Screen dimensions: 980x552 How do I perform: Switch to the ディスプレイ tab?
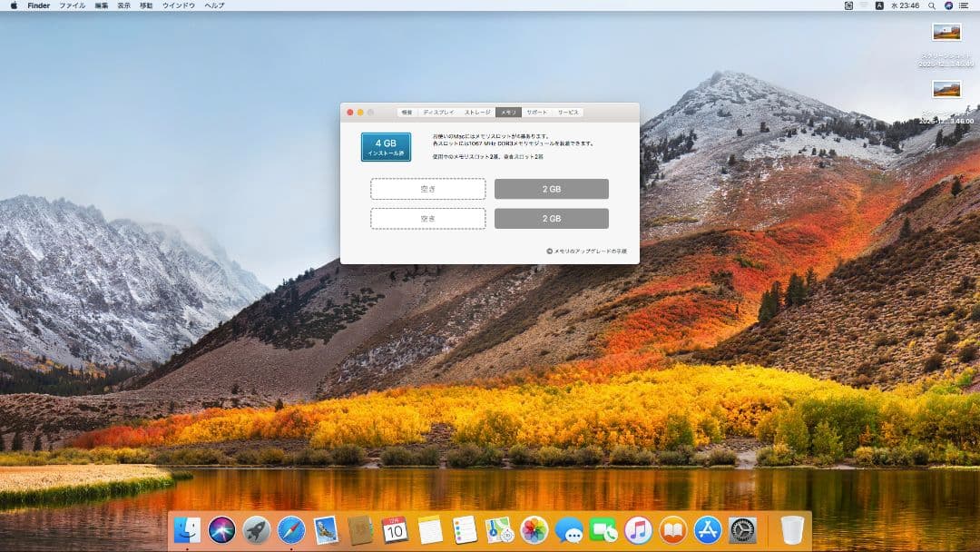[438, 113]
